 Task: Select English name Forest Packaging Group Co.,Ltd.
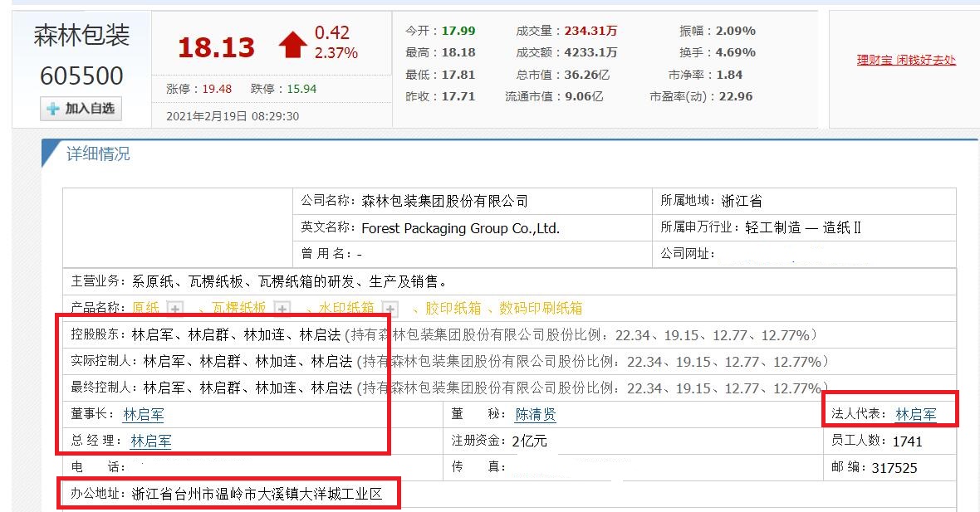pyautogui.click(x=461, y=228)
